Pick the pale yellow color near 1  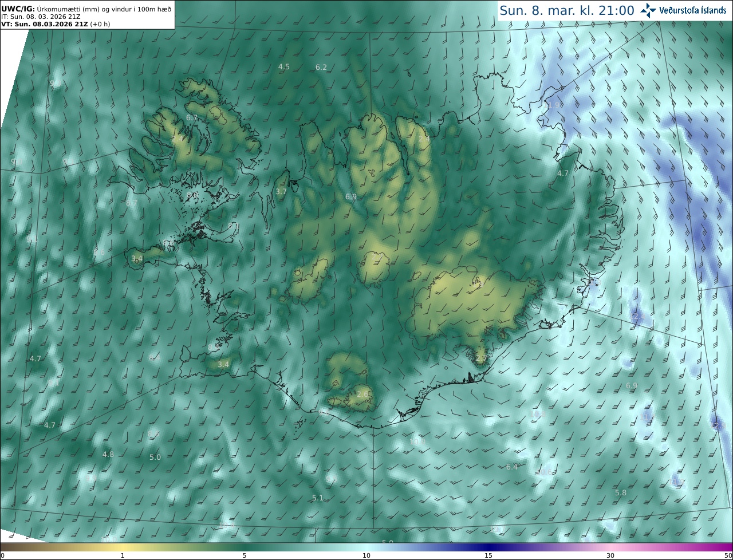pyautogui.click(x=123, y=547)
